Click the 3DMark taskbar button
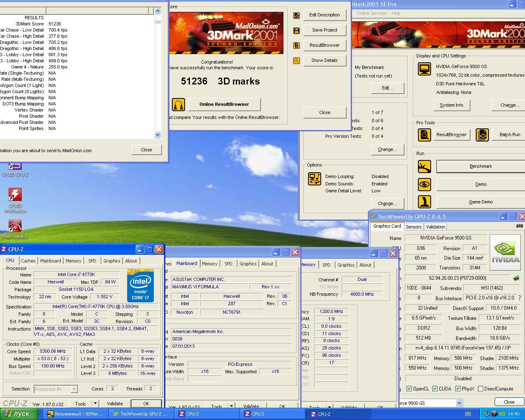525x420 pixels. coord(75,414)
